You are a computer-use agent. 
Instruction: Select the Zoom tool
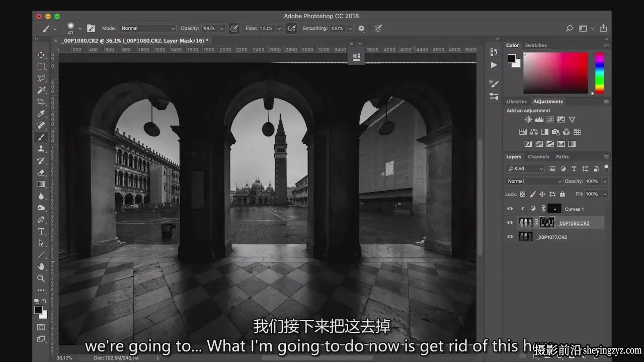[x=41, y=278]
